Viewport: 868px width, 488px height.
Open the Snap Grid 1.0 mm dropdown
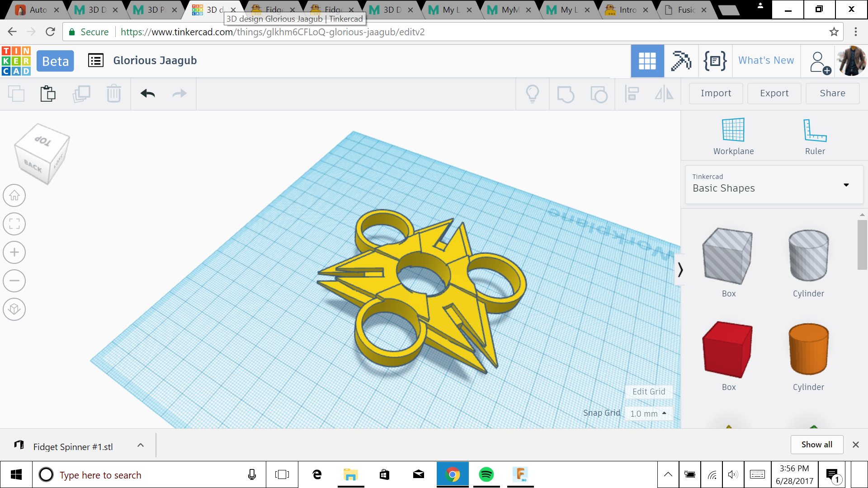coord(649,413)
